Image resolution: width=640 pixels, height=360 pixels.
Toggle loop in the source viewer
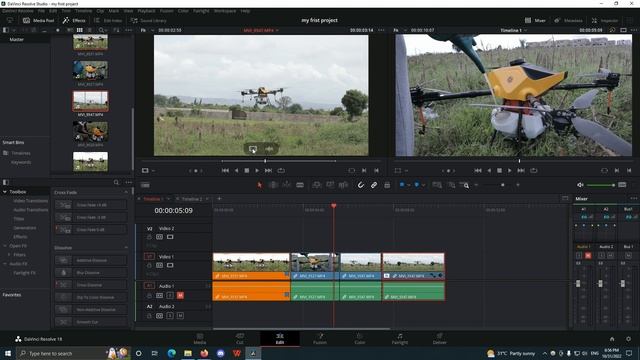pos(281,171)
